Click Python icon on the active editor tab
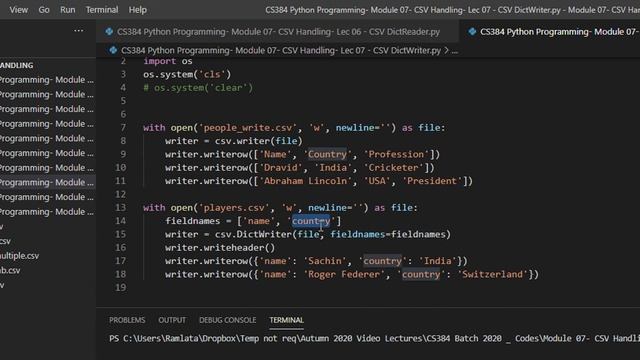 click(x=472, y=32)
